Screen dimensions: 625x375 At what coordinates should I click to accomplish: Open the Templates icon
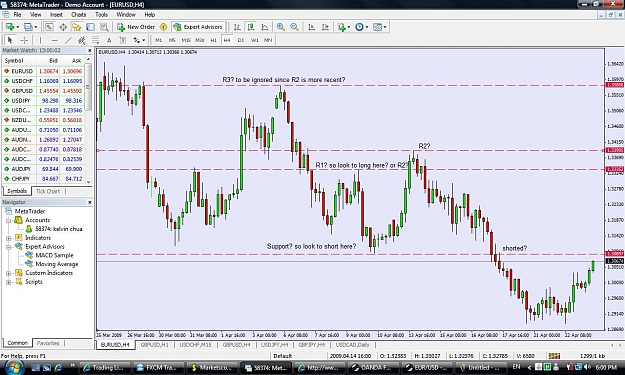click(x=377, y=27)
